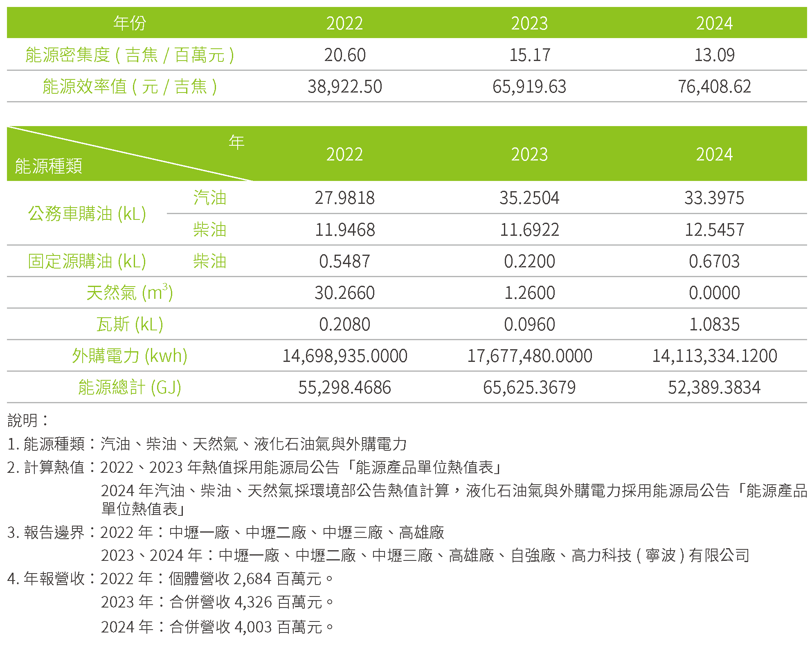Click the 能源總計 (GJ) row label

tap(130, 387)
